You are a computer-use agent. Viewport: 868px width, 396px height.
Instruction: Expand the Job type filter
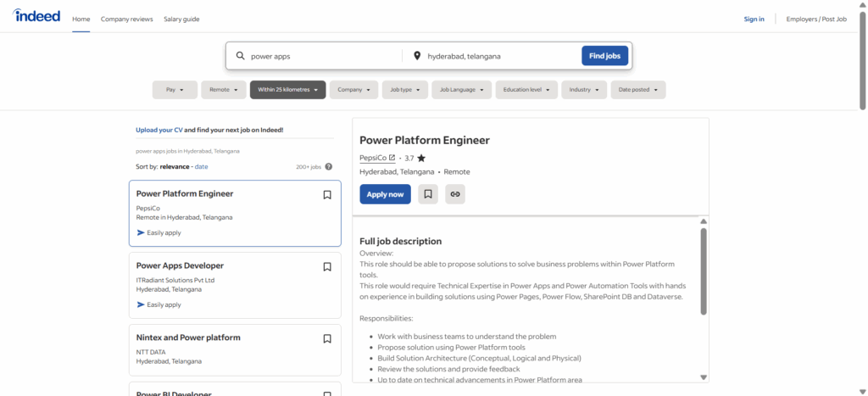point(405,90)
